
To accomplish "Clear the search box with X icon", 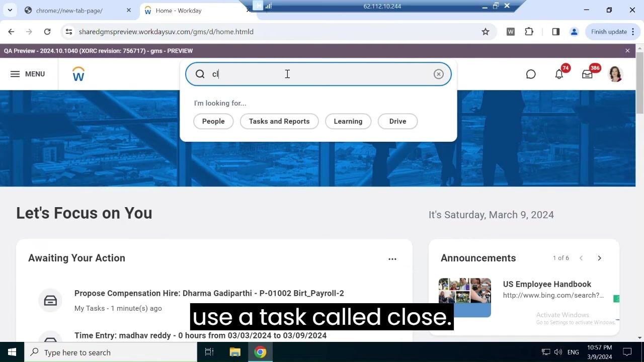I will [x=439, y=74].
